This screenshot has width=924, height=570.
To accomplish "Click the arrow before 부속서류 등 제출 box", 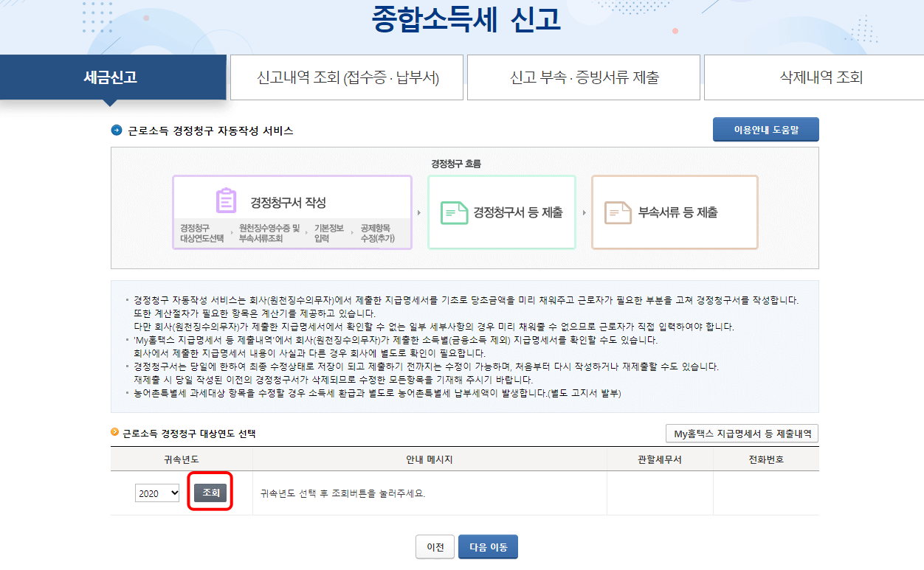I will click(583, 212).
